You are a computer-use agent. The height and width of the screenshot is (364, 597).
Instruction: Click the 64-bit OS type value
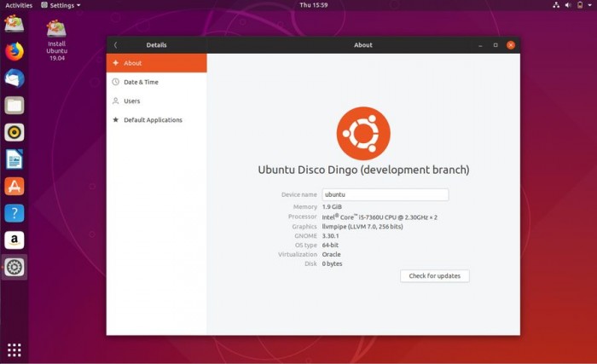pyautogui.click(x=330, y=246)
